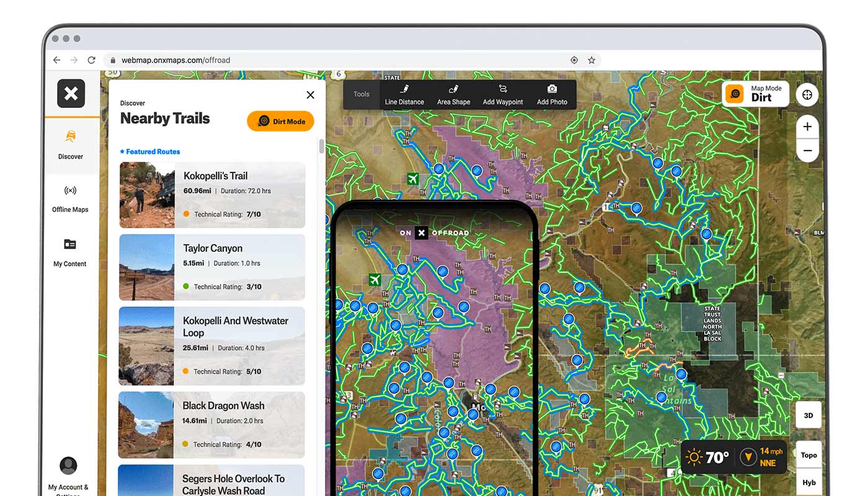Screen dimensions: 868x496
Task: Select the Line Distance tool
Action: (x=404, y=95)
